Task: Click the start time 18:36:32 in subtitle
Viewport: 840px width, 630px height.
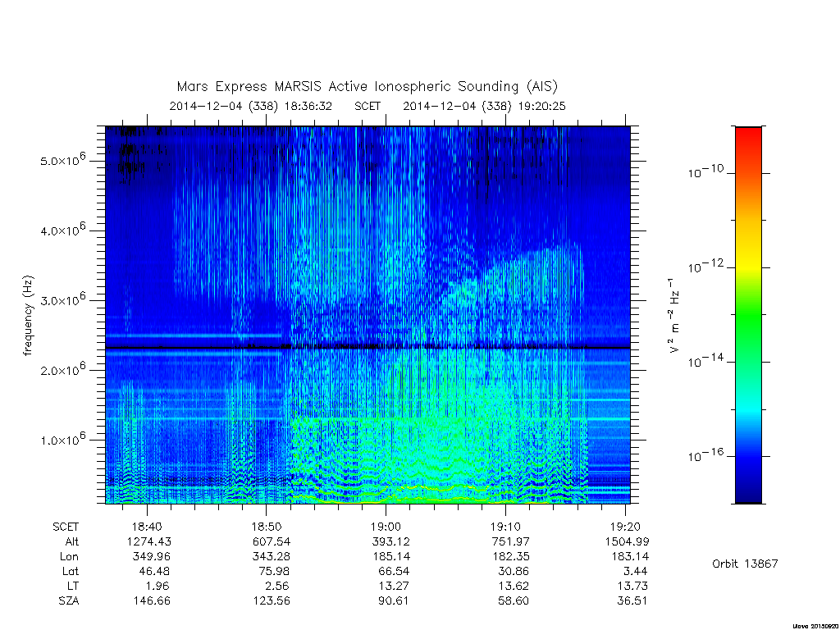Action: (308, 106)
